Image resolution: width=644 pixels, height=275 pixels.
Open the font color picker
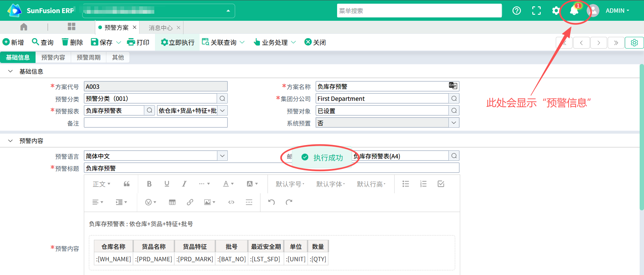[228, 184]
